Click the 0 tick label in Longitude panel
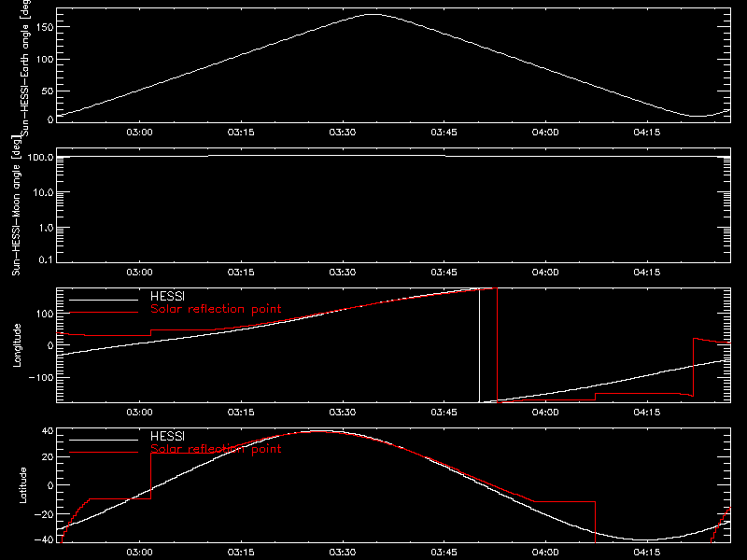This screenshot has width=747, height=560. [50, 345]
